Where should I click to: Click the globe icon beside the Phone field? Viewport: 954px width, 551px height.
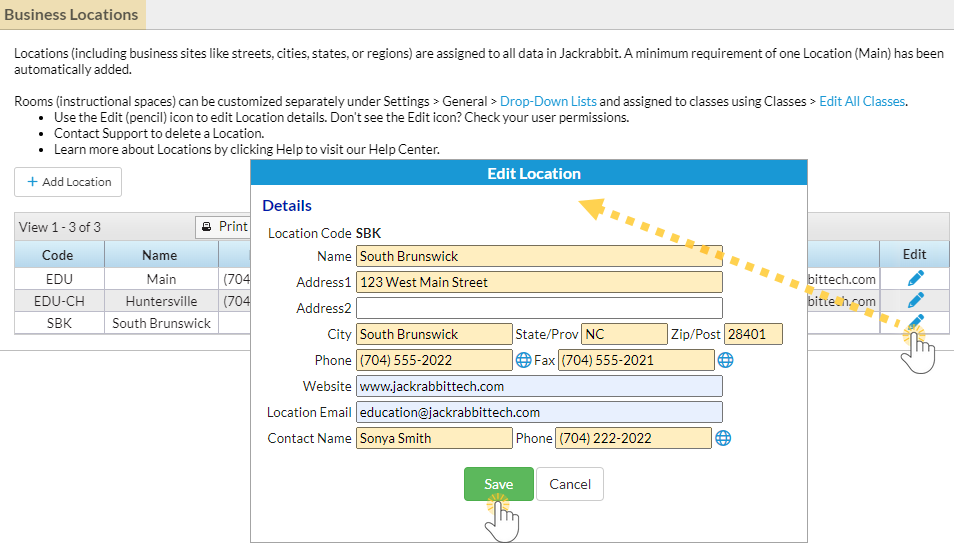[523, 360]
